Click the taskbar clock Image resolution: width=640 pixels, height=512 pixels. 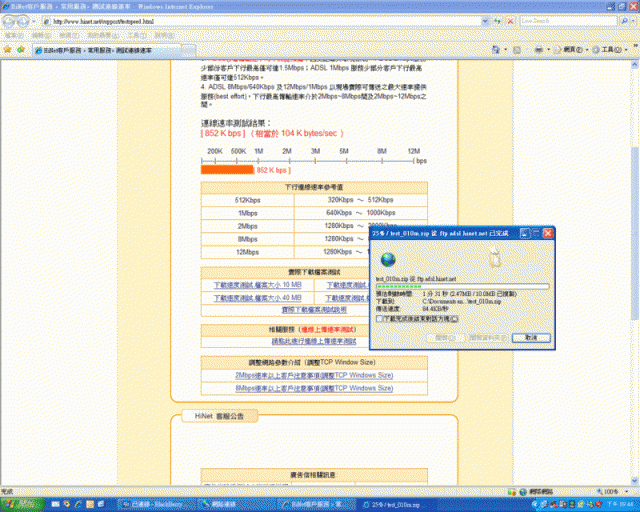622,505
